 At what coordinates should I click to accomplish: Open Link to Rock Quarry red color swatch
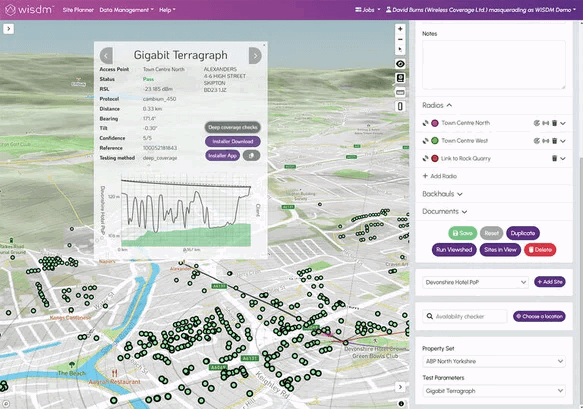(x=435, y=159)
